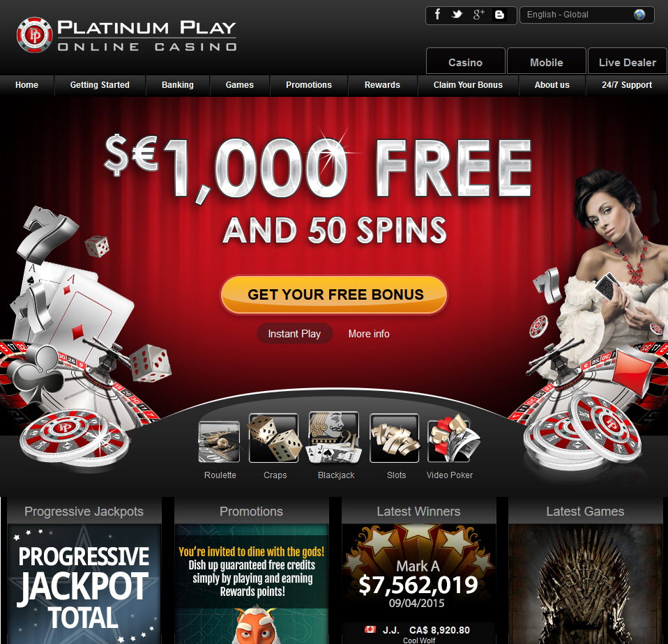The height and width of the screenshot is (644, 668).
Task: Select the Roulette game icon
Action: [219, 441]
